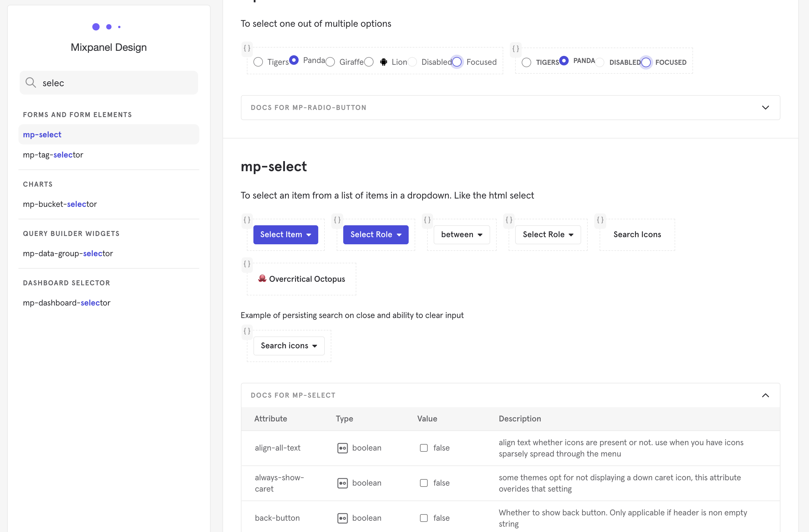Expand Docs for mp-radio-button section
Image resolution: width=809 pixels, height=532 pixels.
(510, 108)
